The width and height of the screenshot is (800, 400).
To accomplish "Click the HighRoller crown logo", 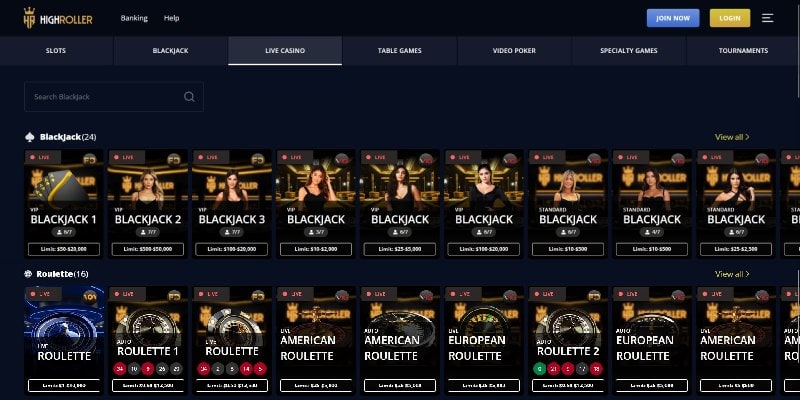I will coord(29,18).
